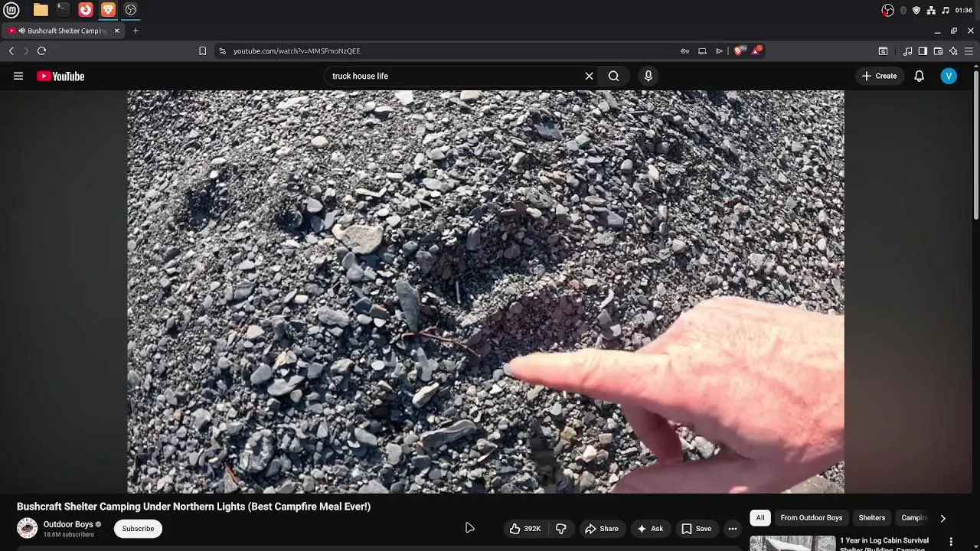
Task: Click the shield security tray icon
Action: (x=916, y=10)
